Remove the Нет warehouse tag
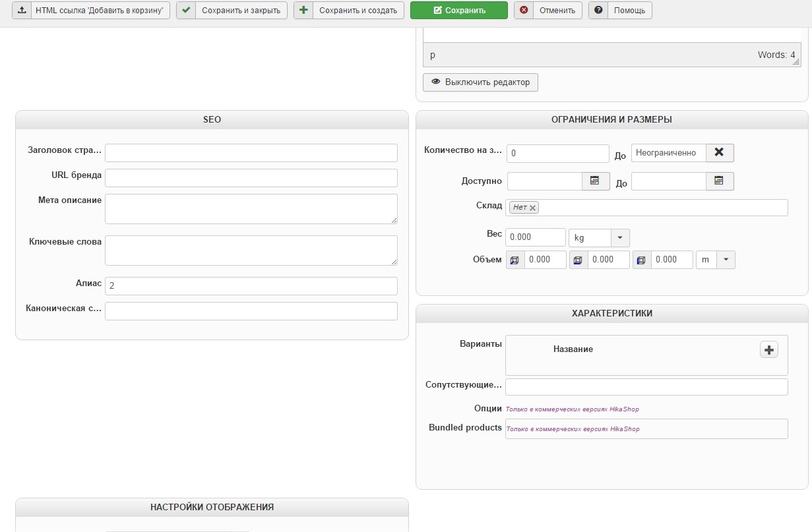This screenshot has height=532, width=812. click(x=532, y=208)
